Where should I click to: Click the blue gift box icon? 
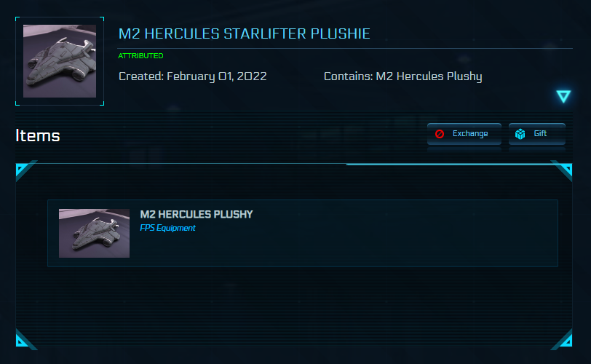click(x=520, y=134)
